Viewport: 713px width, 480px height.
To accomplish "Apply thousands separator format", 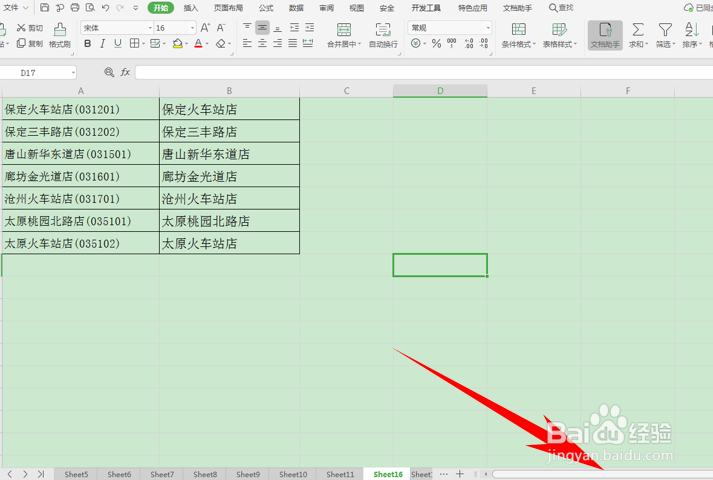I will coord(452,43).
